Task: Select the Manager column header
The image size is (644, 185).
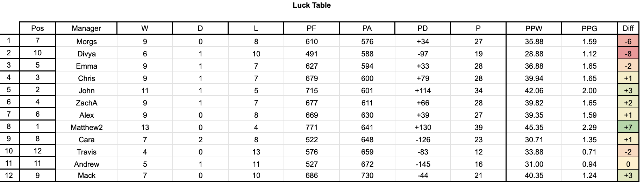Action: (x=86, y=28)
